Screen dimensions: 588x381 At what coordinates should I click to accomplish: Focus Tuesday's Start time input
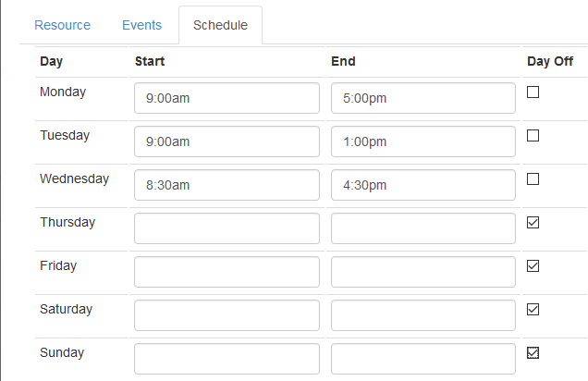(x=227, y=141)
